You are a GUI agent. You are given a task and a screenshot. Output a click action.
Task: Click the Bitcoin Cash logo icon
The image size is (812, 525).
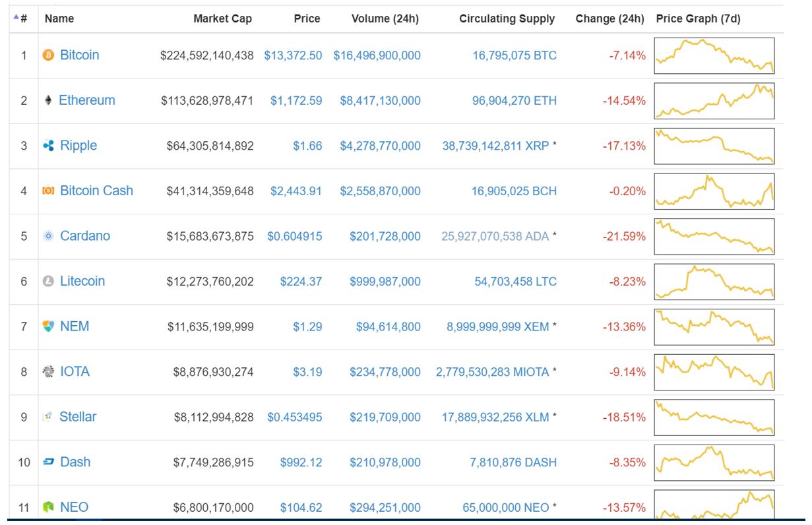pos(47,191)
